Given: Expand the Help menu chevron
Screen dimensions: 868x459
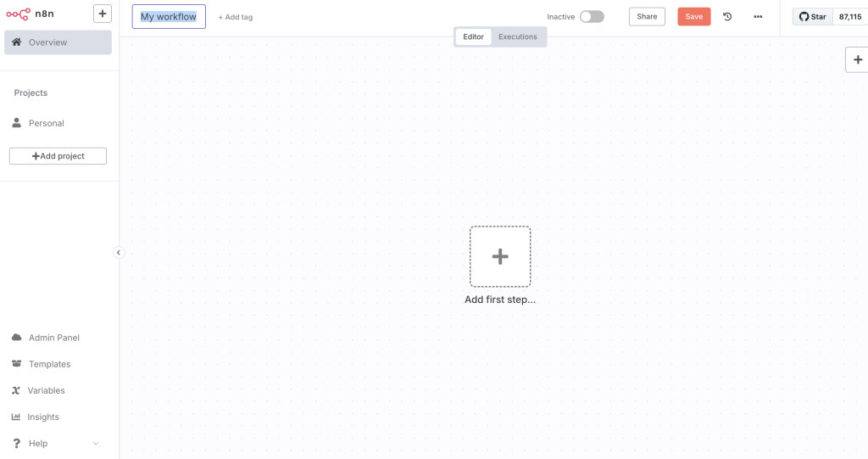Looking at the screenshot, I should coord(95,444).
